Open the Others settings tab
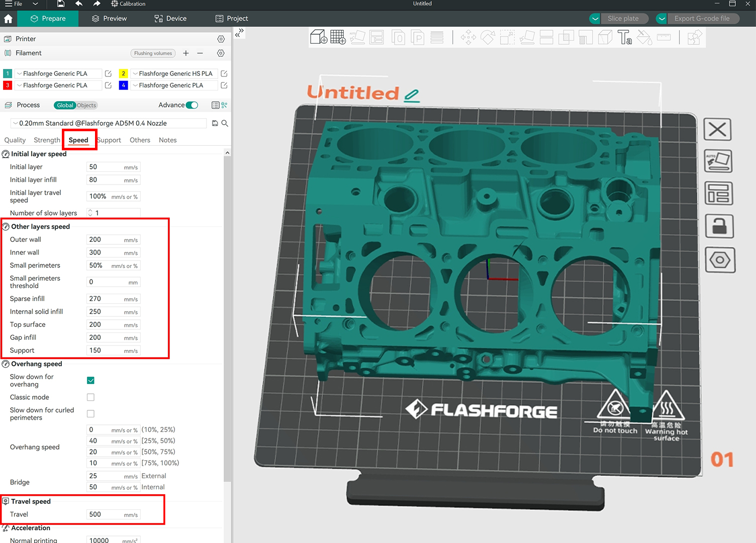Screen dimensions: 756x543 140,140
